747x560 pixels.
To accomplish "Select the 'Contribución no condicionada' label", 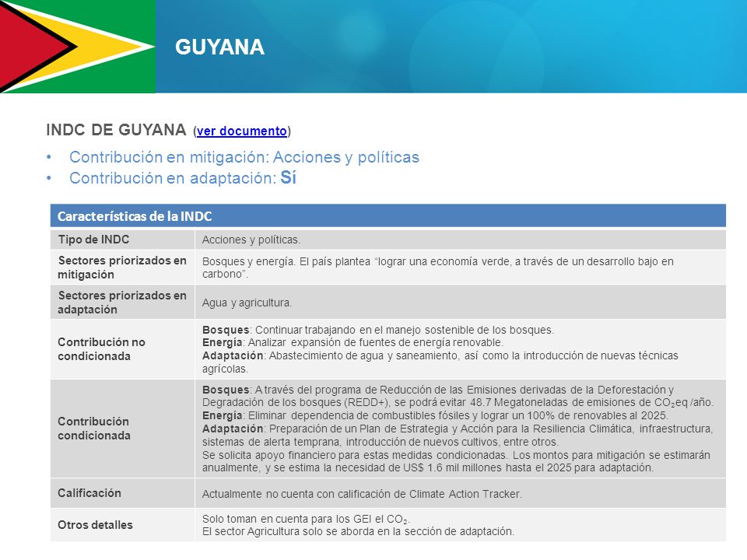I will (101, 349).
